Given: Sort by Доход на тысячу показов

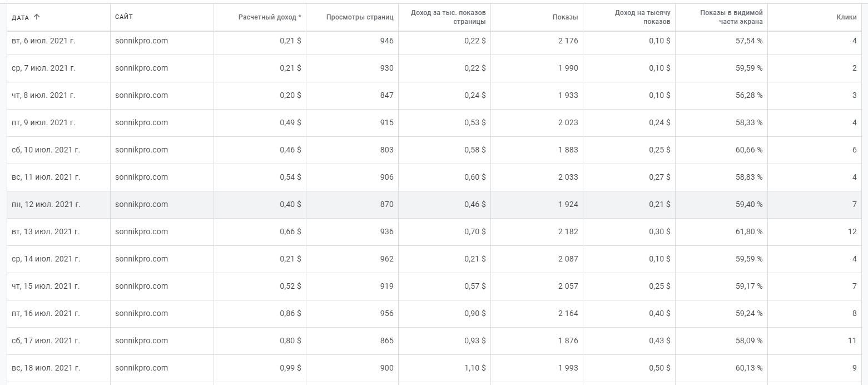Looking at the screenshot, I should tap(642, 17).
